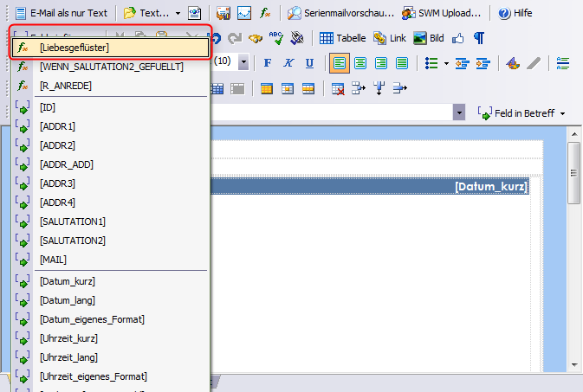Viewport: 583px width, 392px height.
Task: Click the preview page icon beside Text...
Action: point(194,13)
